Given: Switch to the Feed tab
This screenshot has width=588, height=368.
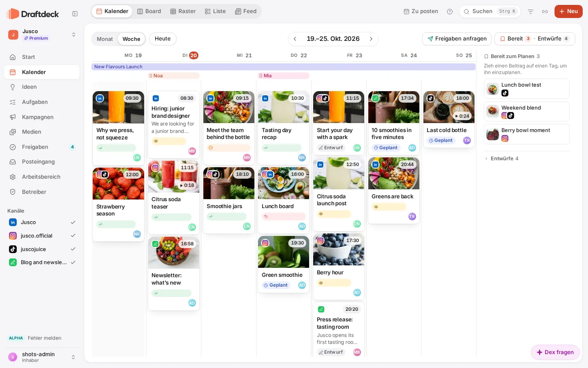Looking at the screenshot, I should click(x=246, y=11).
